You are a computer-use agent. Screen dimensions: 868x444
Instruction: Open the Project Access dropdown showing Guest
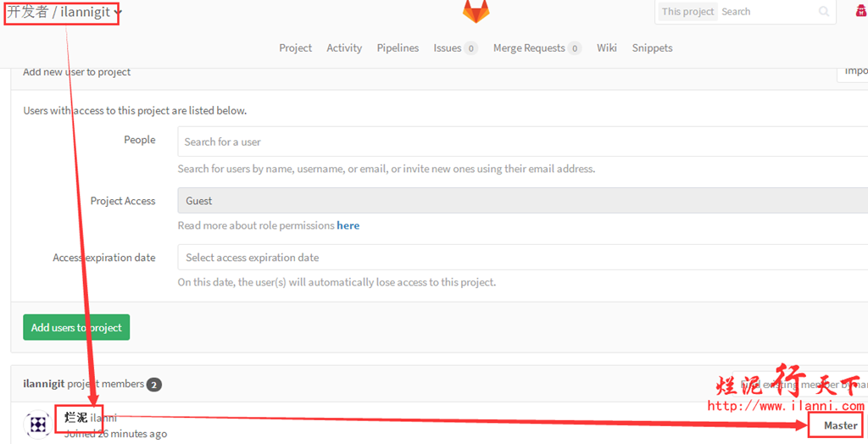(x=522, y=201)
